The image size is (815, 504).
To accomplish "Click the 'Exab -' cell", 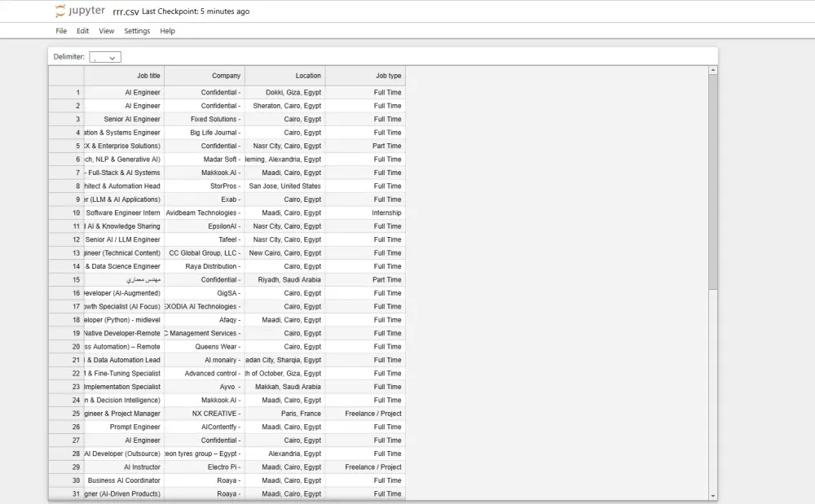I will tap(205, 199).
